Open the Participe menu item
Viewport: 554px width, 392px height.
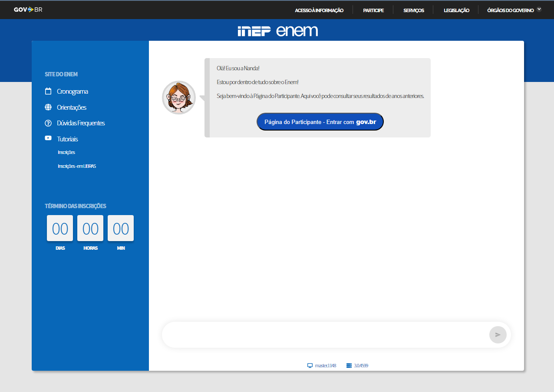(x=373, y=10)
